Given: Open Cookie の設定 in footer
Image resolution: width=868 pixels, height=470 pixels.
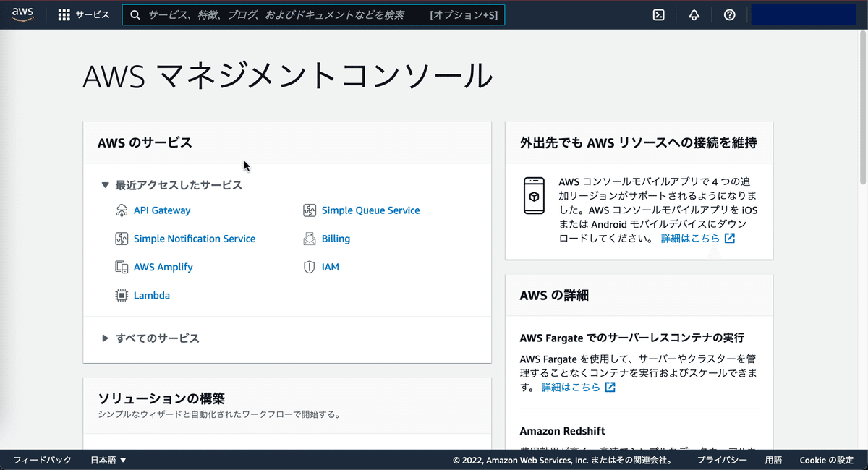Looking at the screenshot, I should pos(827,460).
